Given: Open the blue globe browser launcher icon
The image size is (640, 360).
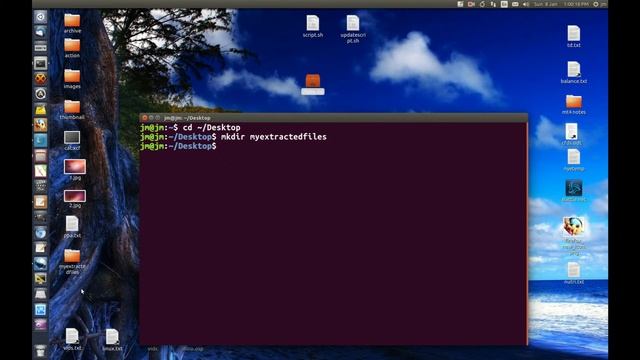Looking at the screenshot, I should tap(40, 233).
